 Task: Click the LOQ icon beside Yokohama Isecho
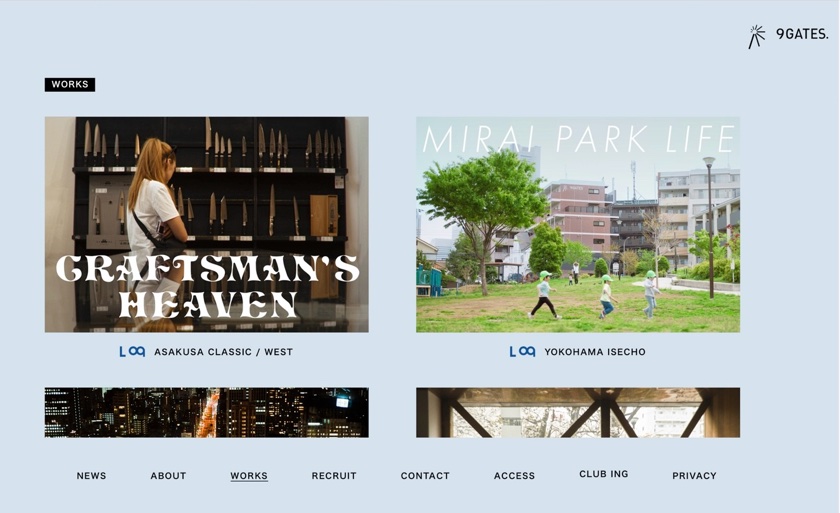[522, 352]
